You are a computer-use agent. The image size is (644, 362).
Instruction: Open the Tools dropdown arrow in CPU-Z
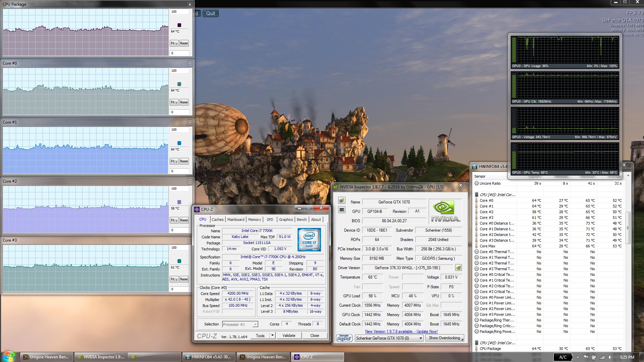click(x=272, y=336)
